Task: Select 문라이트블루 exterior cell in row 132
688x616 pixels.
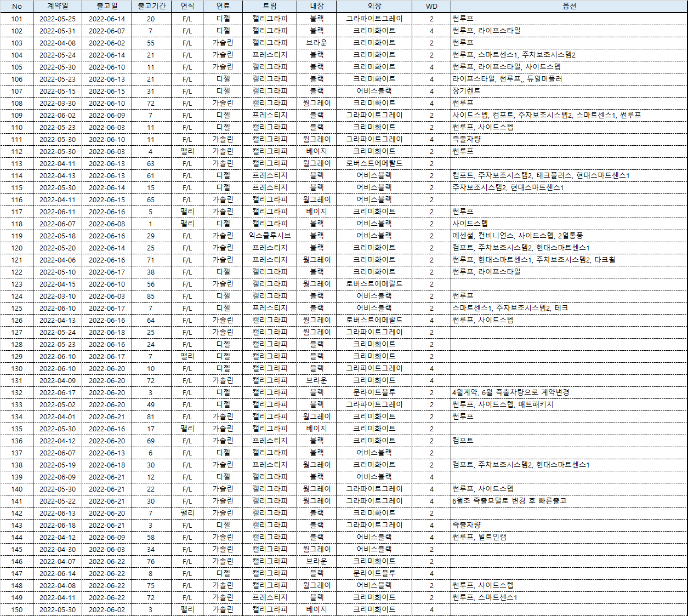Action: click(x=374, y=392)
